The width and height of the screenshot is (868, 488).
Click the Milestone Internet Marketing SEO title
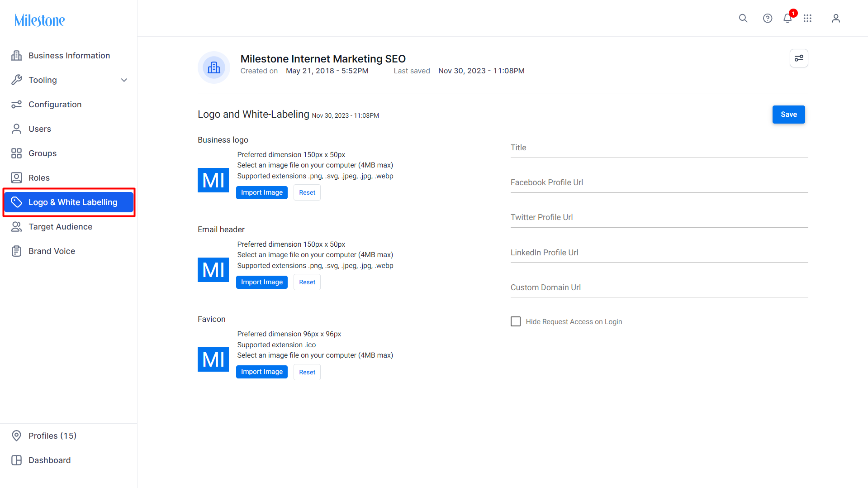pyautogui.click(x=323, y=59)
